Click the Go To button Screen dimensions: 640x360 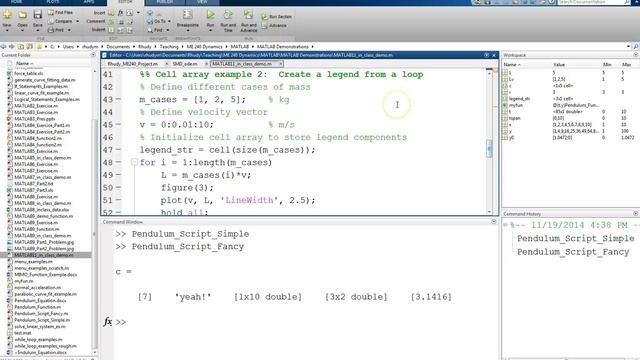157,21
